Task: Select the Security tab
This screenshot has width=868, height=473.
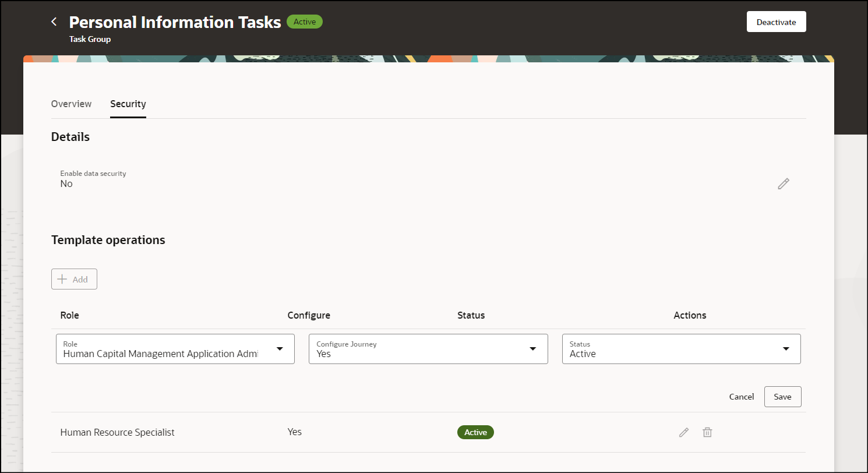Action: [128, 104]
